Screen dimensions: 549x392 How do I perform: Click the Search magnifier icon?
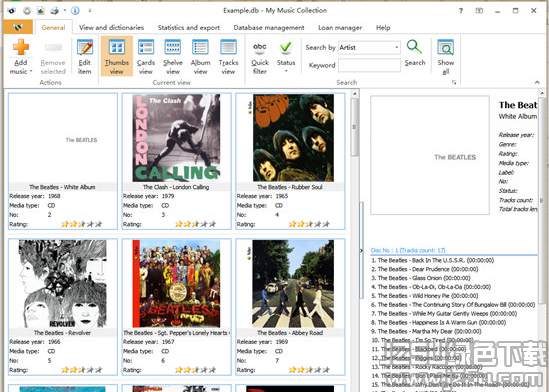pyautogui.click(x=414, y=47)
